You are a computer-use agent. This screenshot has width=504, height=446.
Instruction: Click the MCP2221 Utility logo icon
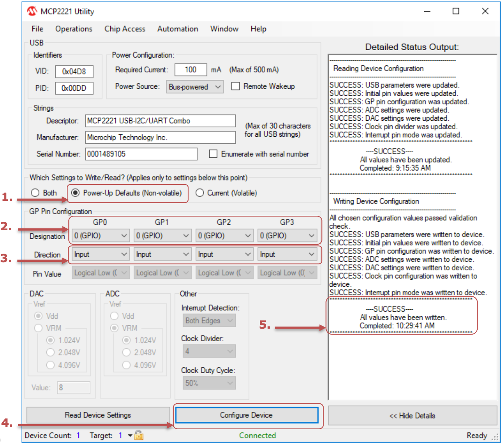tap(32, 12)
